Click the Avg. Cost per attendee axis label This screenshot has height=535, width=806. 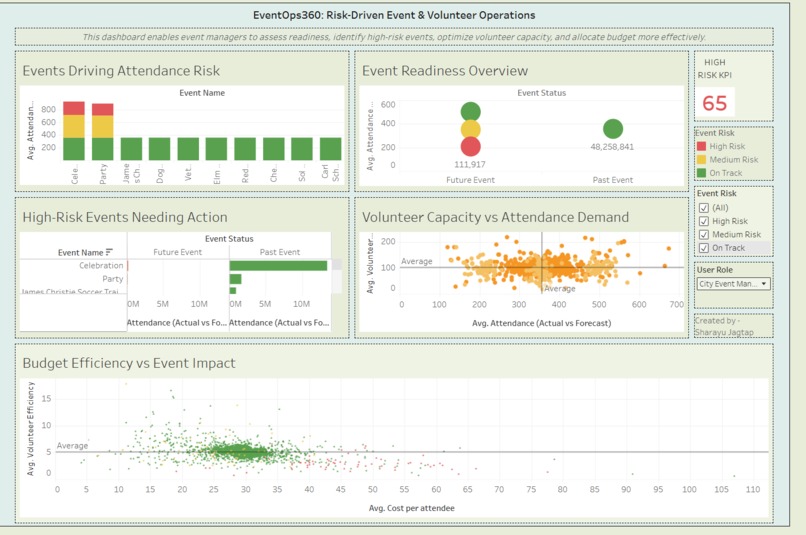[x=412, y=508]
